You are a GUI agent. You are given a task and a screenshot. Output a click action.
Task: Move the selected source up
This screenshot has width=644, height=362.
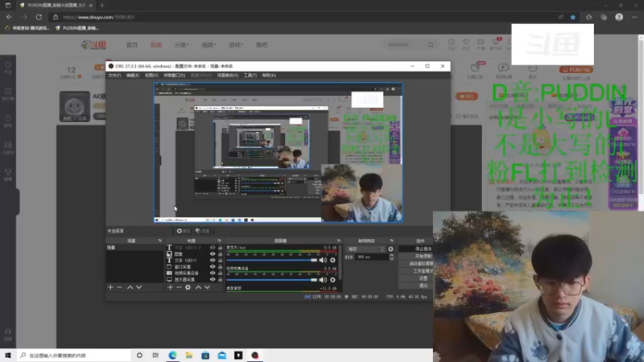[198, 287]
